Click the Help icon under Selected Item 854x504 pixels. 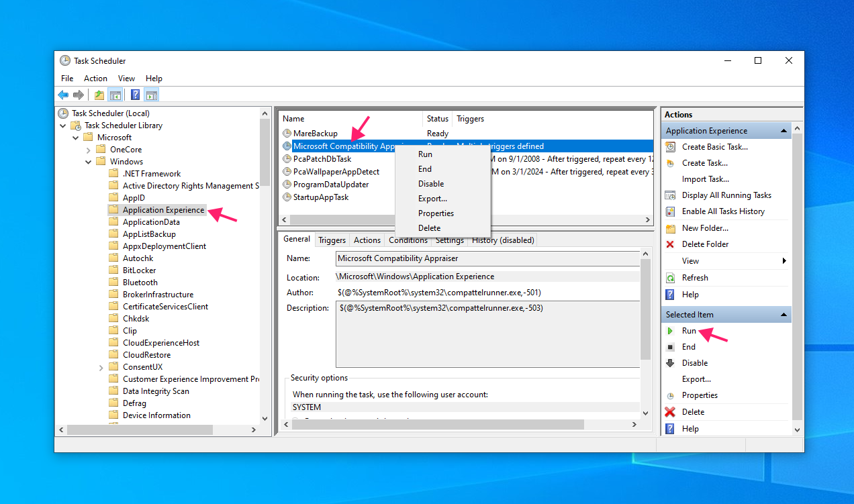pos(670,429)
